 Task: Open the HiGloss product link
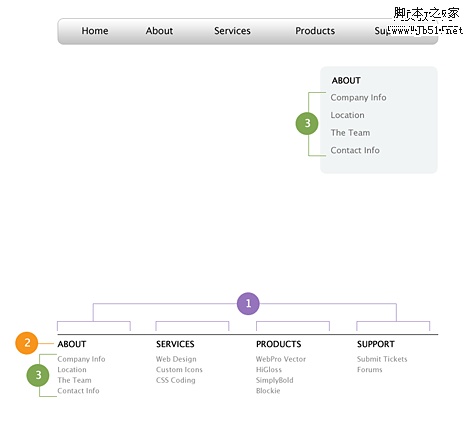click(x=269, y=370)
